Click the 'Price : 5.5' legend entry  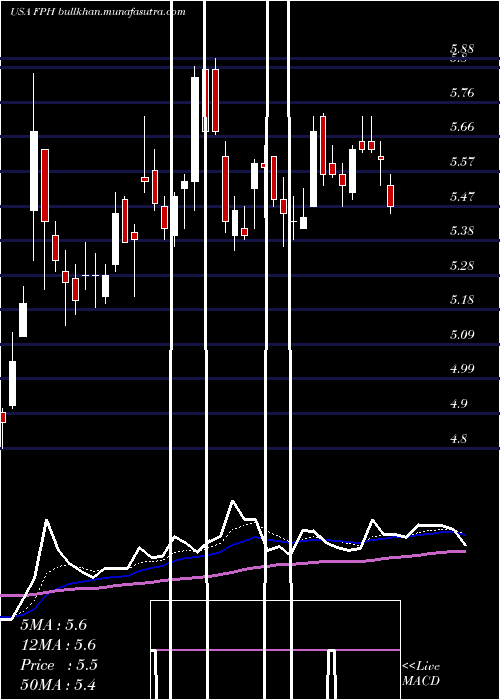pos(59,665)
